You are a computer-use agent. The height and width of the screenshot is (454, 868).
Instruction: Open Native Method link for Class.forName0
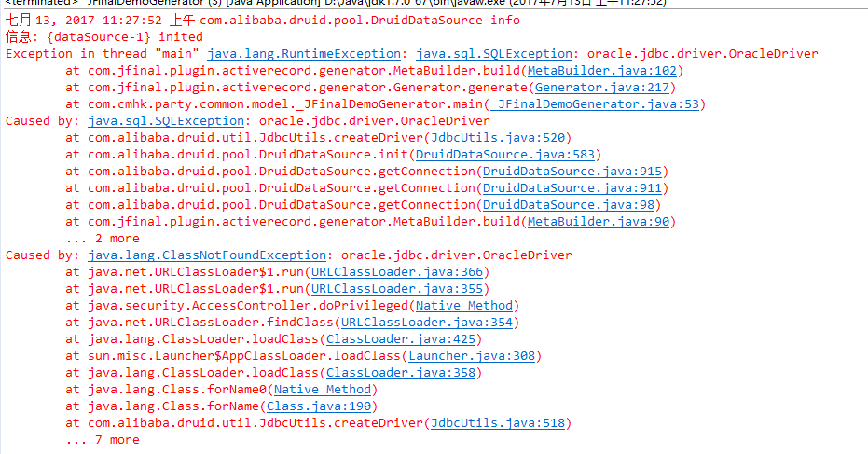click(323, 390)
